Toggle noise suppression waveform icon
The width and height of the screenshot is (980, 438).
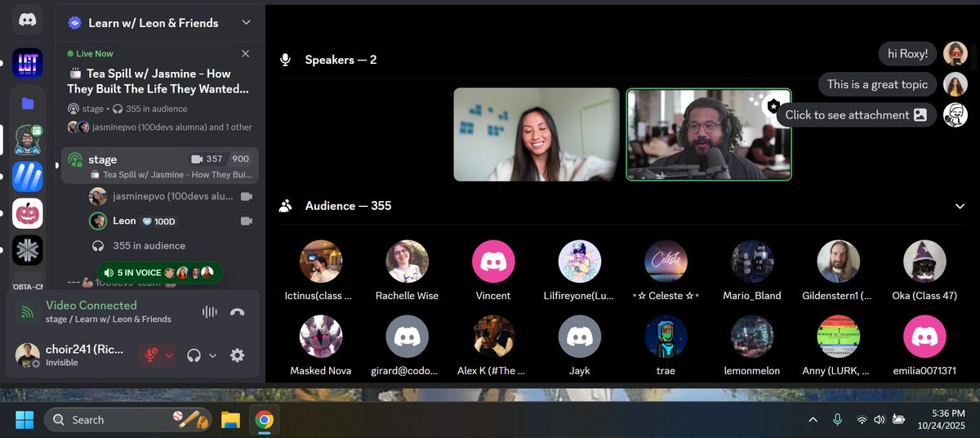coord(210,311)
